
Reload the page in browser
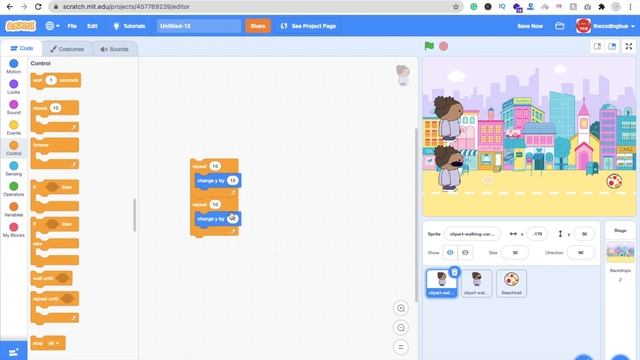38,7
